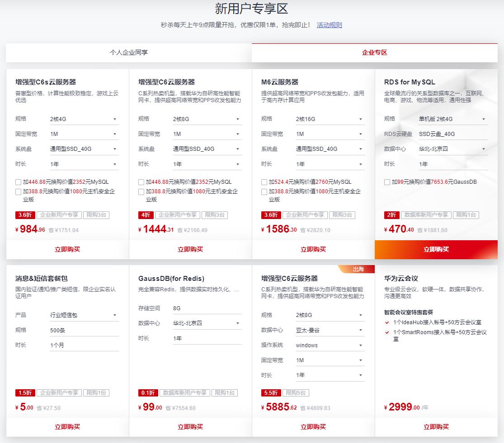
Task: Click the RDS云硬盘 SSD云盘_40G field
Action: pyautogui.click(x=453, y=134)
